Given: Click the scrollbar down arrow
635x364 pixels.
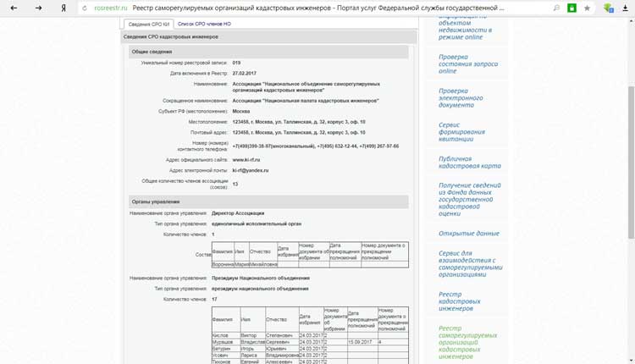Looking at the screenshot, I should pyautogui.click(x=631, y=361).
